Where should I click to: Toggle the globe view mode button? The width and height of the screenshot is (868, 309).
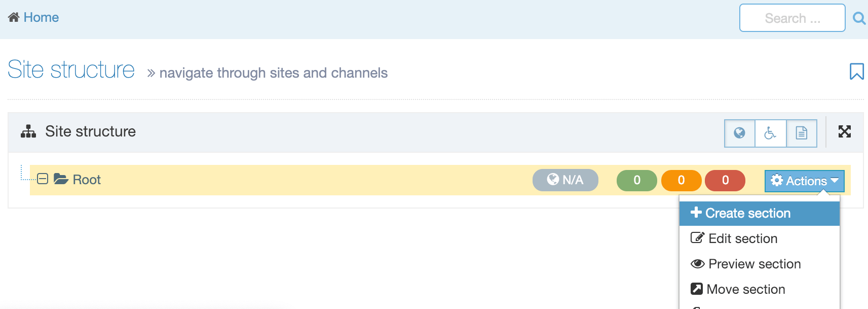click(x=739, y=133)
